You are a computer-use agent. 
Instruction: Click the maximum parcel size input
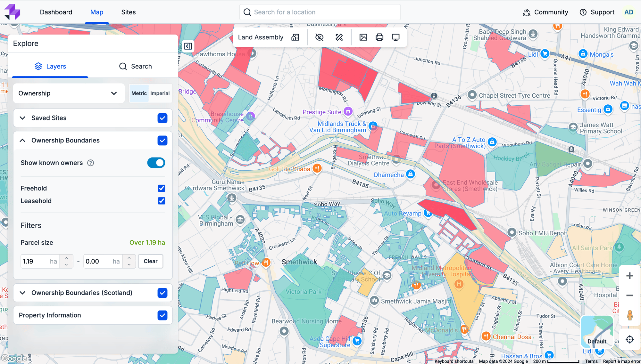pyautogui.click(x=103, y=262)
